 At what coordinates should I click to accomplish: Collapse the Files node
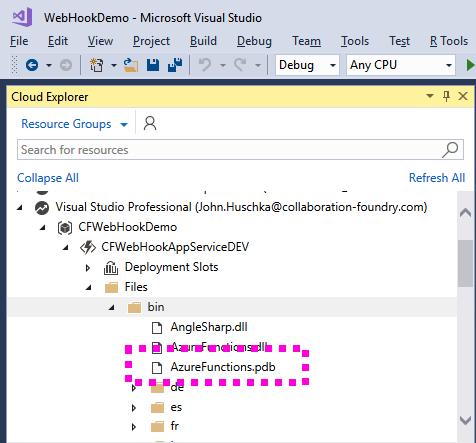(x=89, y=288)
